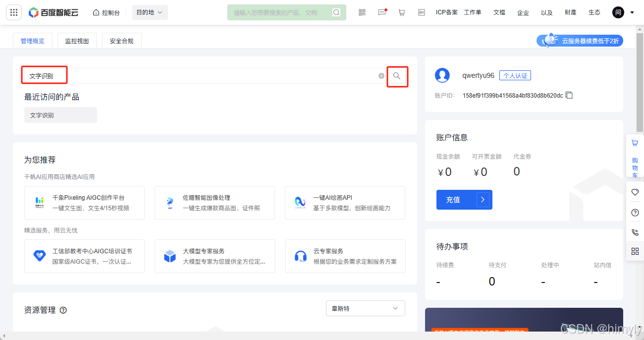The width and height of the screenshot is (644, 340).
Task: Click the phone contact sidebar icon
Action: click(x=635, y=232)
